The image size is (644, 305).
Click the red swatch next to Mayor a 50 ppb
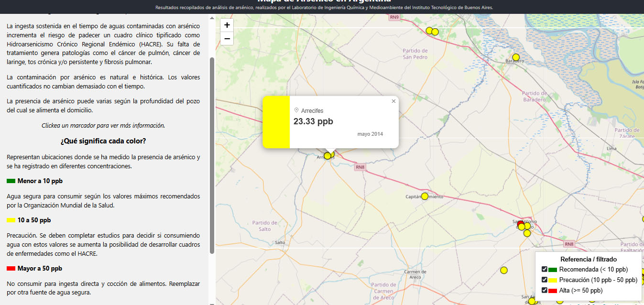(11, 269)
